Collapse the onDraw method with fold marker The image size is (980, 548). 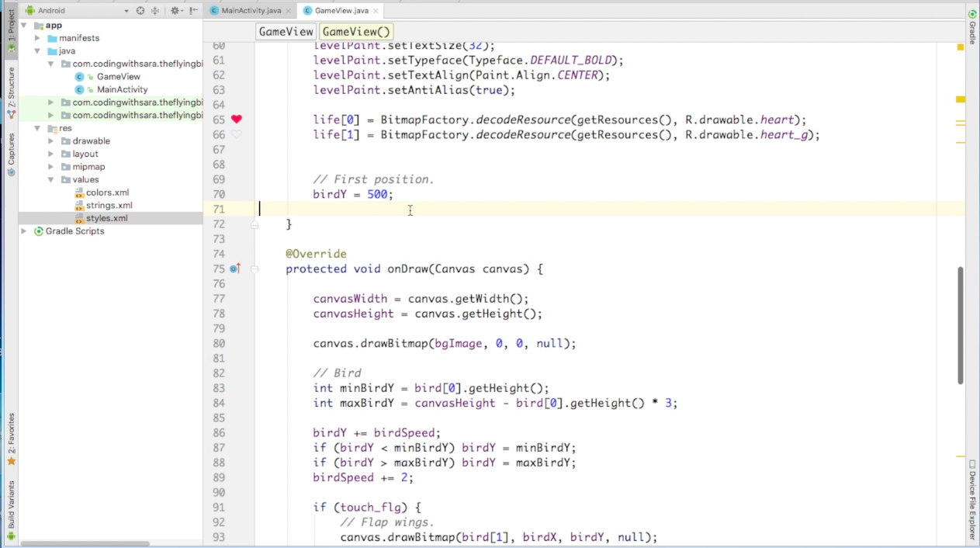pyautogui.click(x=255, y=269)
